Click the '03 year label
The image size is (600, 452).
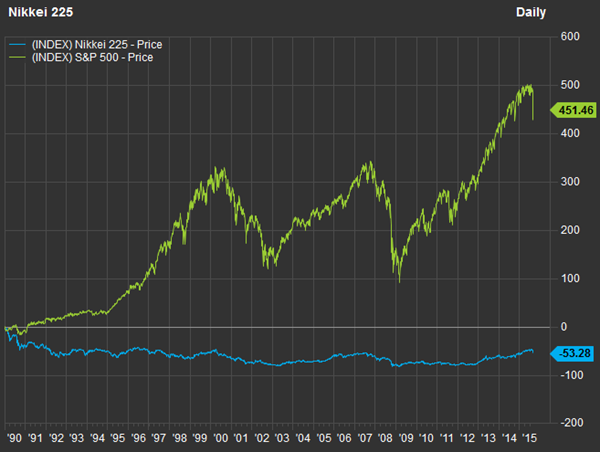(282, 438)
